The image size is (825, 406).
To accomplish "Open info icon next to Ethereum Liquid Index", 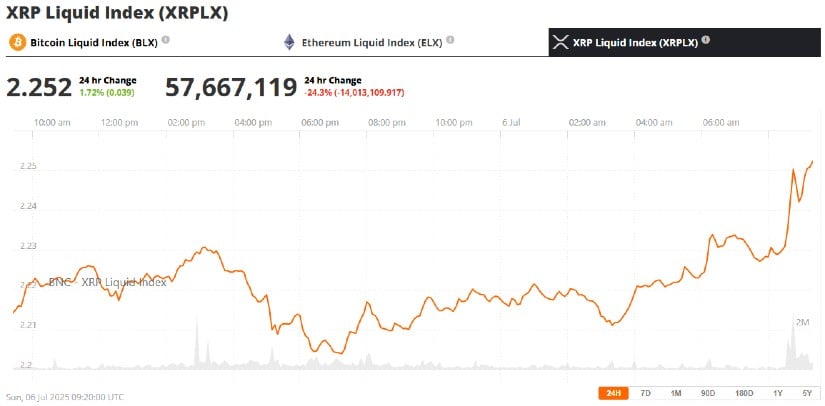I will click(450, 39).
